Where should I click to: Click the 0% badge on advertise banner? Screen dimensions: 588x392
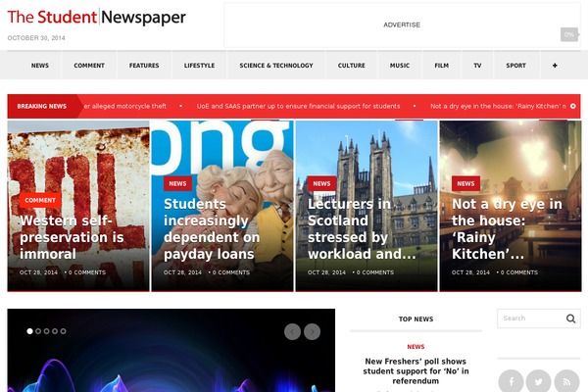point(569,34)
